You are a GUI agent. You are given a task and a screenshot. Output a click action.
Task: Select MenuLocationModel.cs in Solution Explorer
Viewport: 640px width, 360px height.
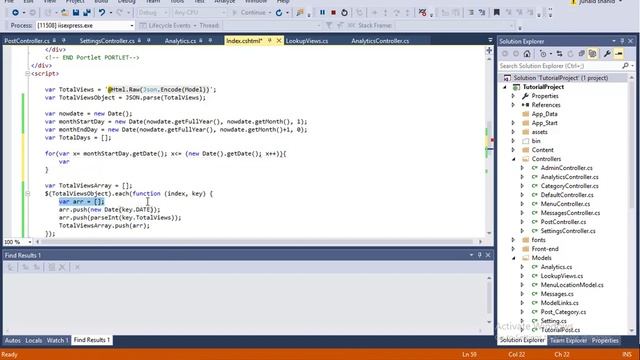click(x=572, y=285)
